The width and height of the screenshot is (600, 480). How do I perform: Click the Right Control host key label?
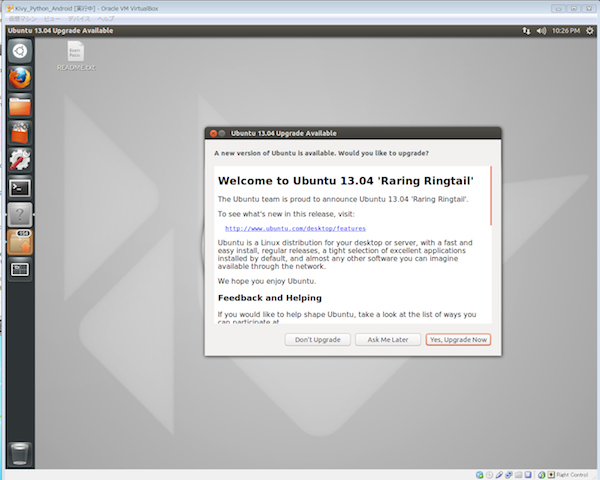coord(572,475)
